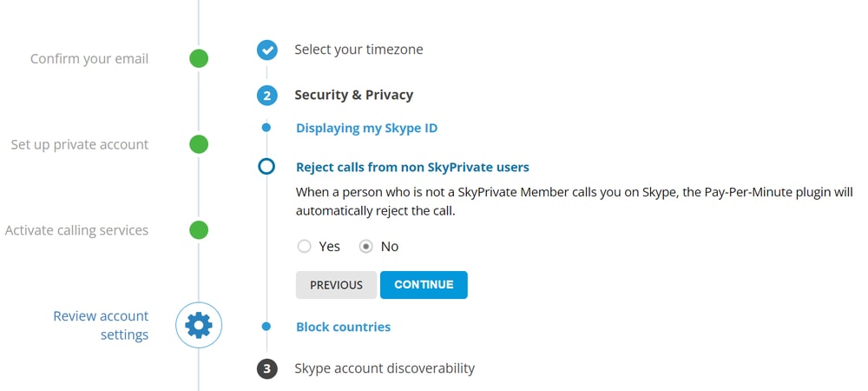868x391 pixels.
Task: Click the CONTINUE button
Action: coord(424,285)
